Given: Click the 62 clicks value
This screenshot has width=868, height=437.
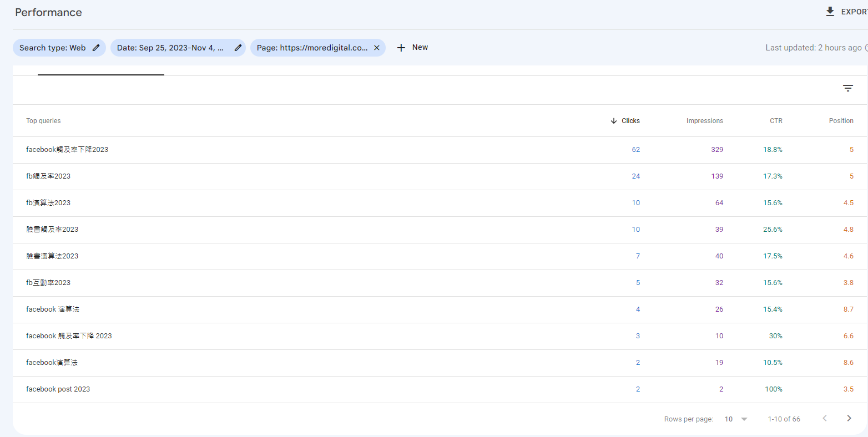Looking at the screenshot, I should point(636,150).
